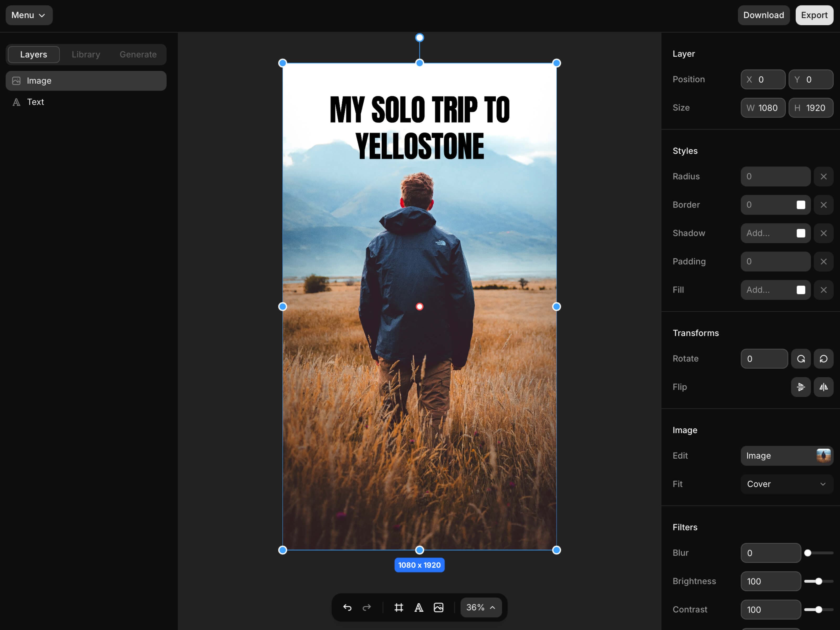Screen dimensions: 840x630
Task: Flip the layer horizontally
Action: pos(823,387)
